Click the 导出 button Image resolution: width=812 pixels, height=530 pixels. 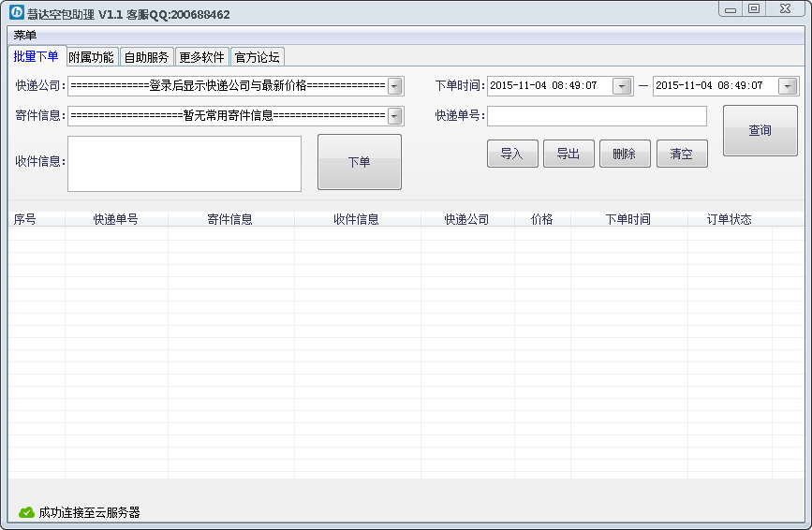pos(568,155)
